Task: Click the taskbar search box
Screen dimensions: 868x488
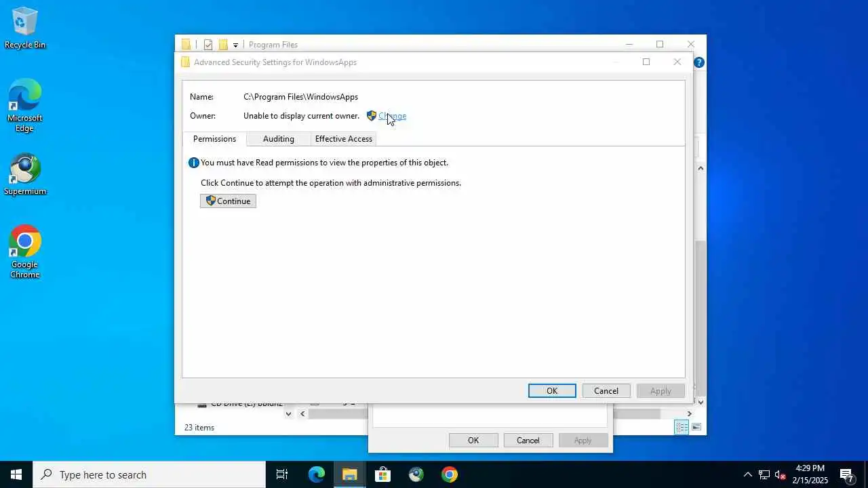Action: click(149, 474)
